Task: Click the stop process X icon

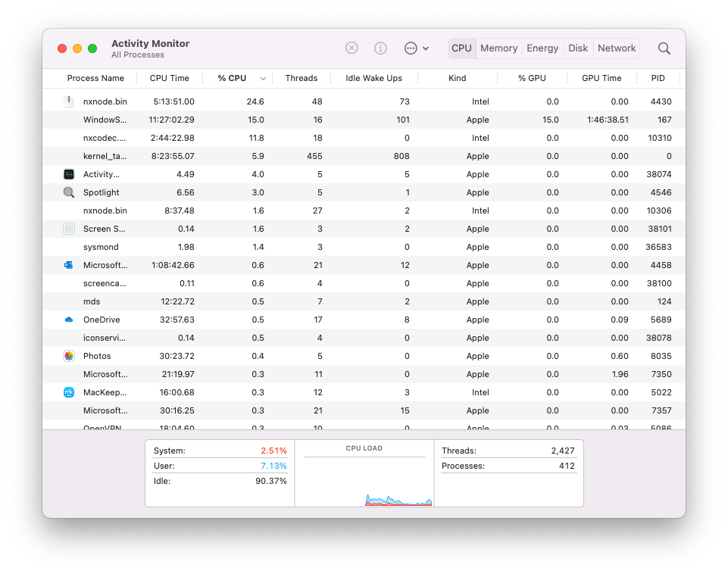Action: 352,47
